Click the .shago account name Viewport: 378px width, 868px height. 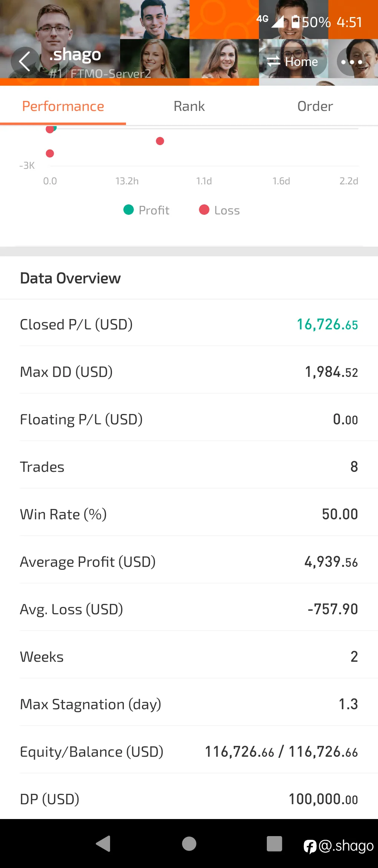click(x=75, y=55)
